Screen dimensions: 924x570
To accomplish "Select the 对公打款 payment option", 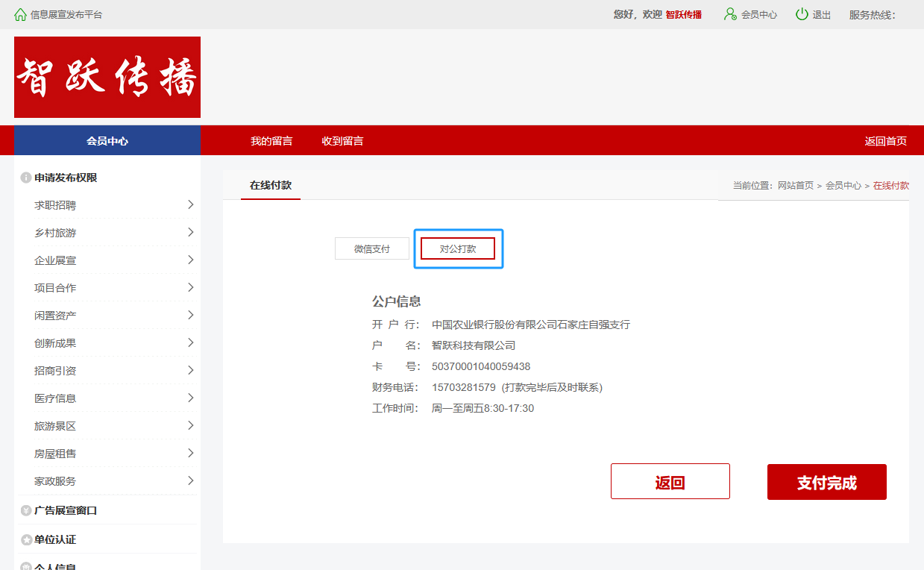I will (458, 248).
